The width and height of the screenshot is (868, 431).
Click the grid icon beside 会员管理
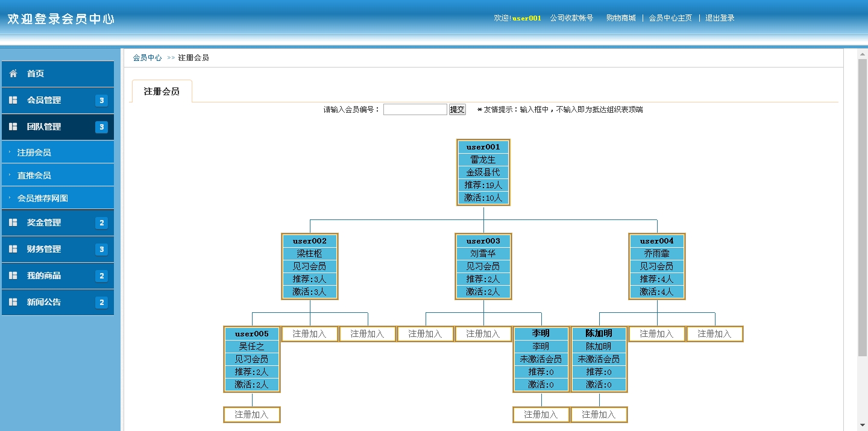pyautogui.click(x=13, y=100)
